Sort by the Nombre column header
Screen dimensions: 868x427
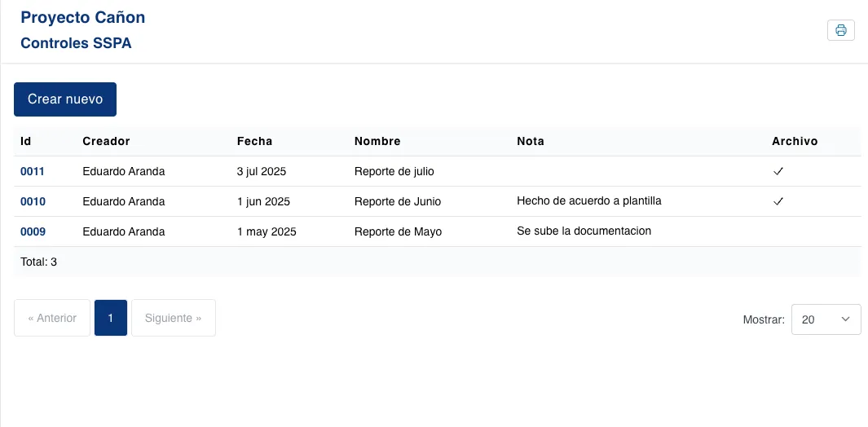377,141
